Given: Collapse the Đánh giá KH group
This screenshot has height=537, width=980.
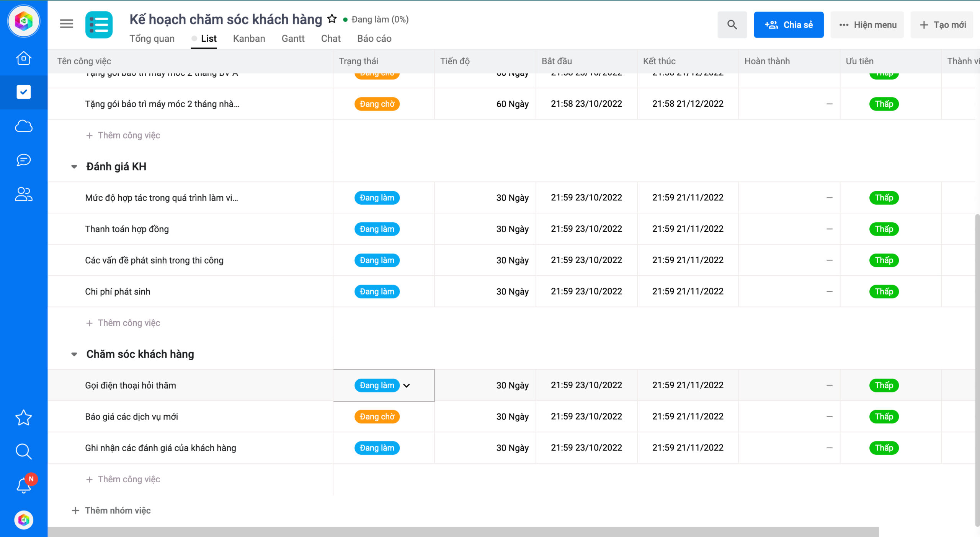Looking at the screenshot, I should click(74, 167).
